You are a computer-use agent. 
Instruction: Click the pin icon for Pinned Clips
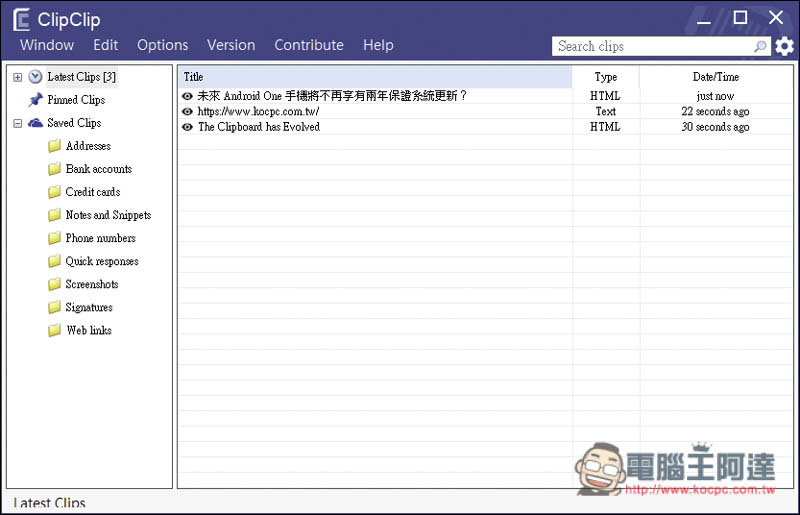[35, 100]
